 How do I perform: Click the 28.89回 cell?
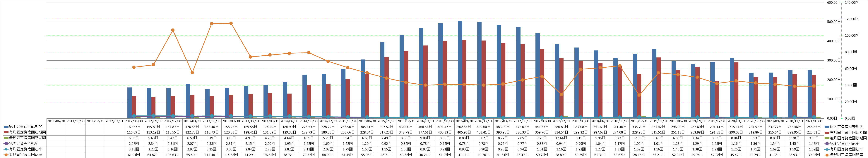[x=561, y=155]
